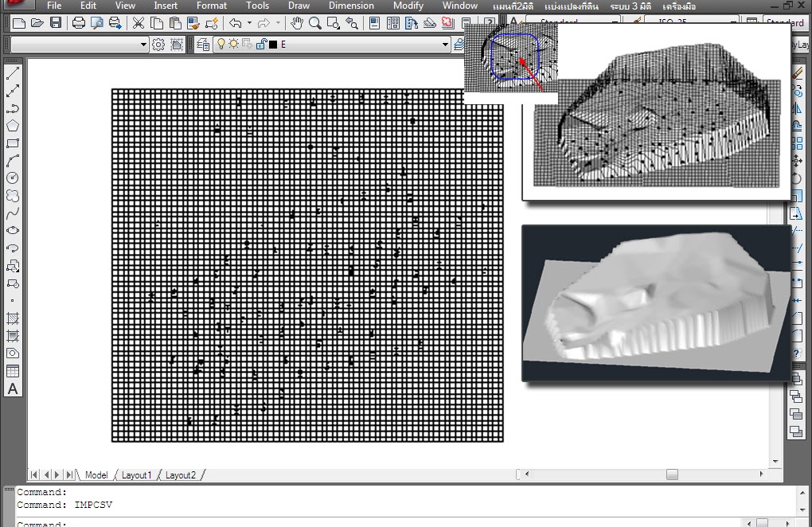Click the New drawing icon

(x=18, y=23)
